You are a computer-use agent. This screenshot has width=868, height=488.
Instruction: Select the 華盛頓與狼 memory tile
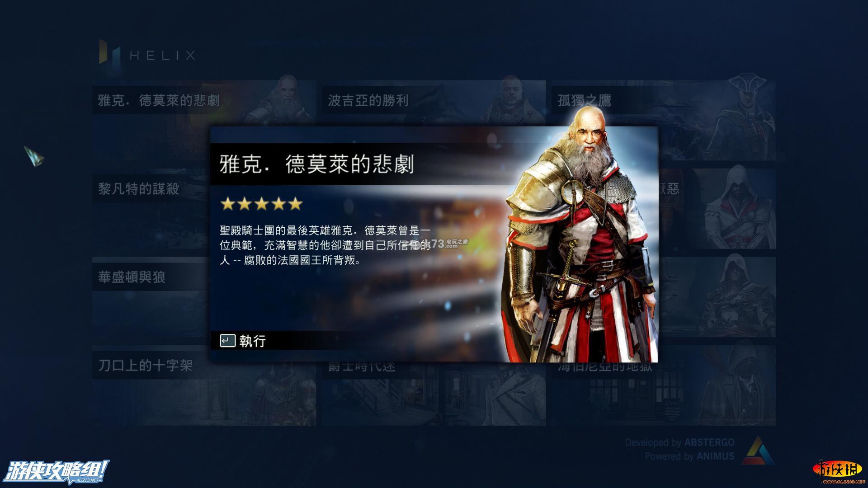[x=151, y=297]
